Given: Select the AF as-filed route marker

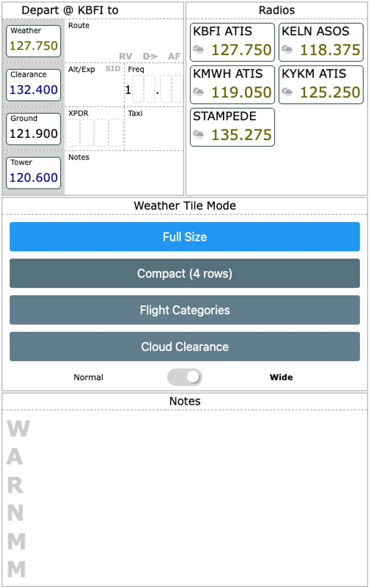Looking at the screenshot, I should [174, 56].
